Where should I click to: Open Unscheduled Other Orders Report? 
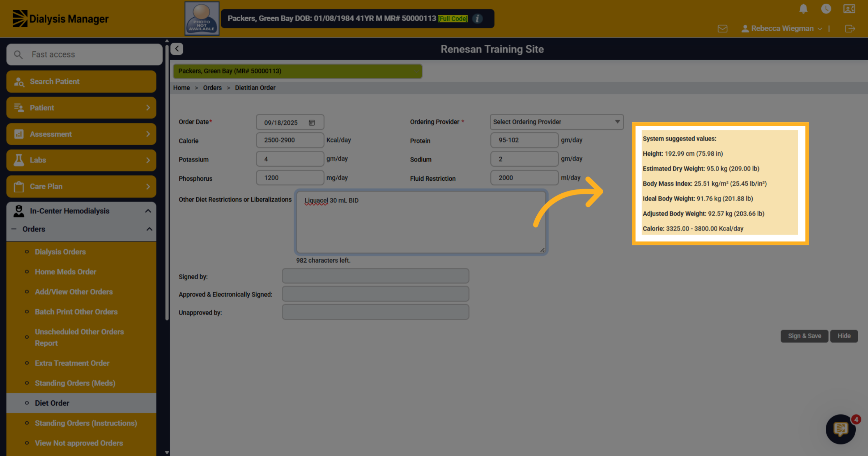(x=79, y=337)
